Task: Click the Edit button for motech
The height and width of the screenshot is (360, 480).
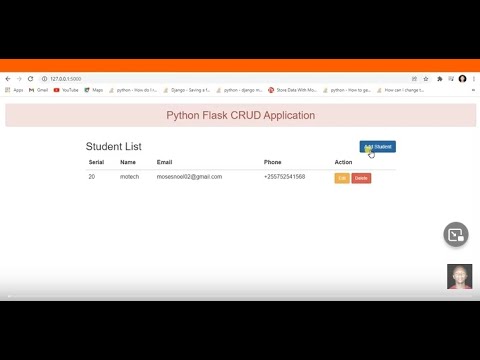Action: [x=342, y=178]
